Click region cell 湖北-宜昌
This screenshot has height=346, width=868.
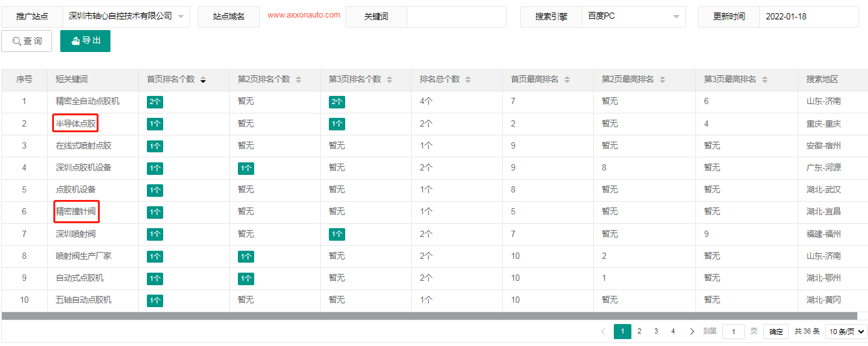click(x=823, y=211)
